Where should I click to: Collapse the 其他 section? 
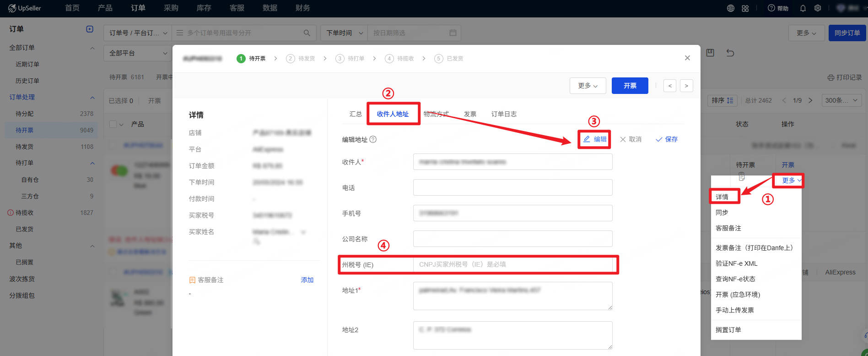(x=92, y=246)
